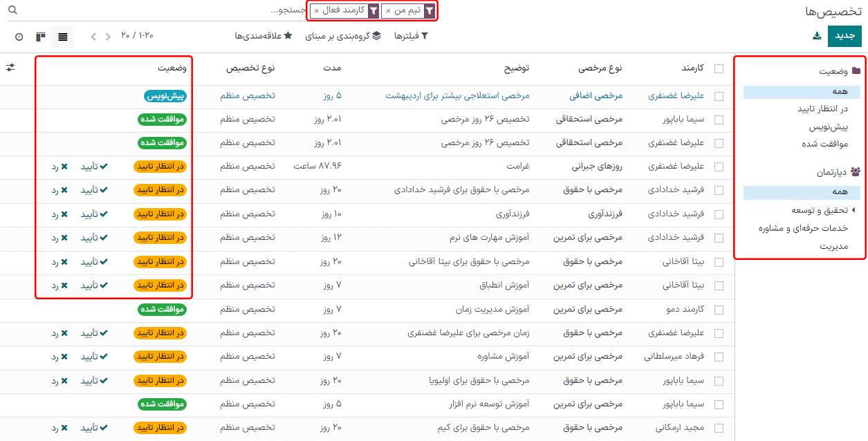Screen dimensions: 868x441
Task: Switch to kanban view
Action: click(41, 37)
